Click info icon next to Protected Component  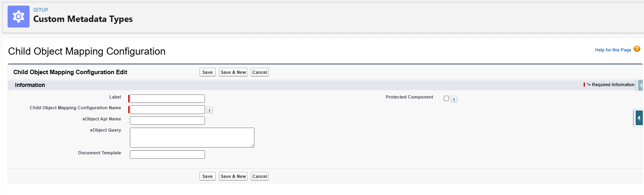(x=454, y=99)
